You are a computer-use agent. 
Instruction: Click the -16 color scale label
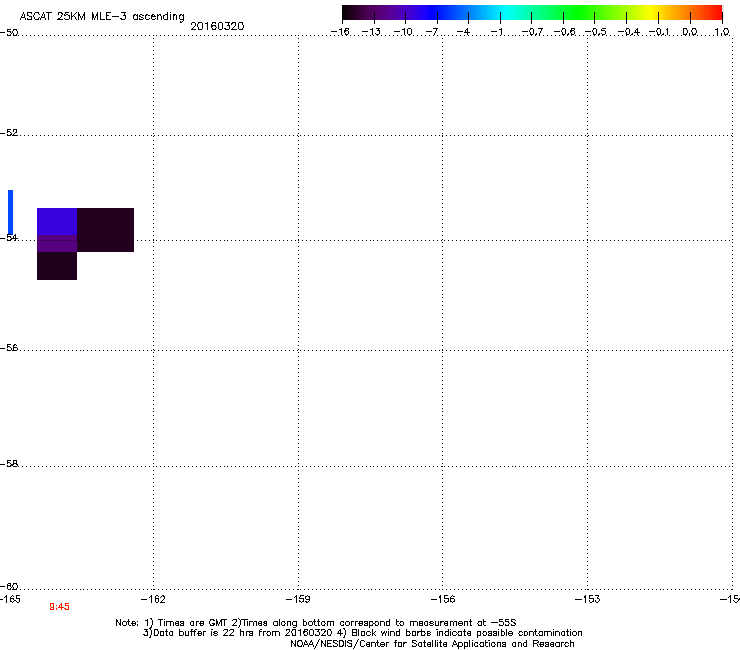tap(340, 32)
